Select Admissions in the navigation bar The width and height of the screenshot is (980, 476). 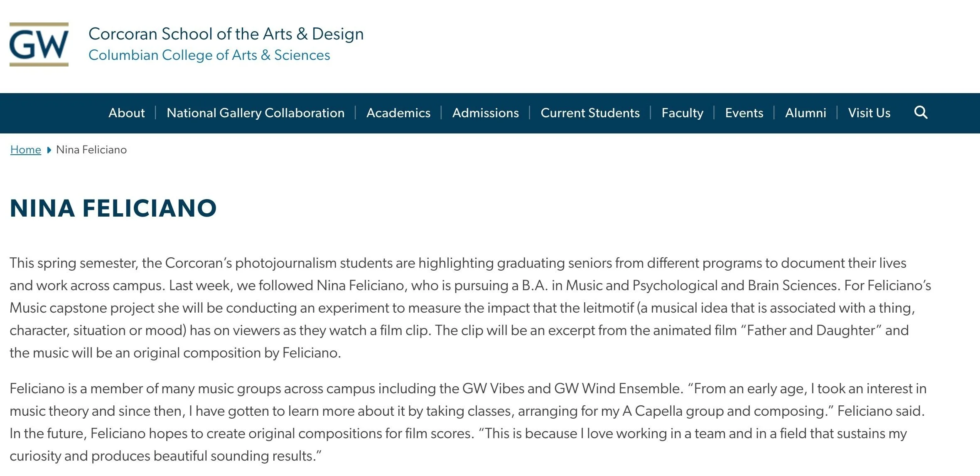click(x=485, y=113)
